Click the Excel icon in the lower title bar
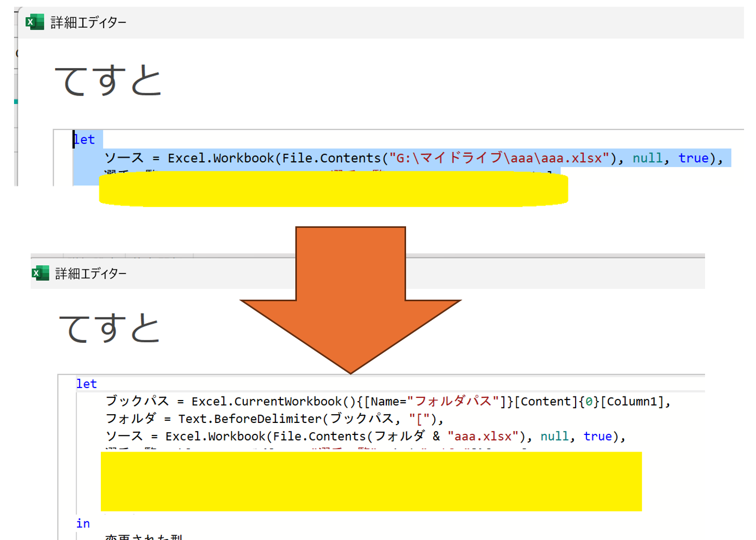 point(40,273)
